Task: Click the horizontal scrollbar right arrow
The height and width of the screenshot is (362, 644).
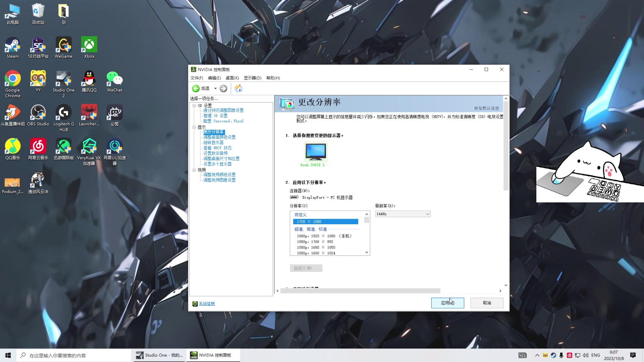Action: click(500, 291)
